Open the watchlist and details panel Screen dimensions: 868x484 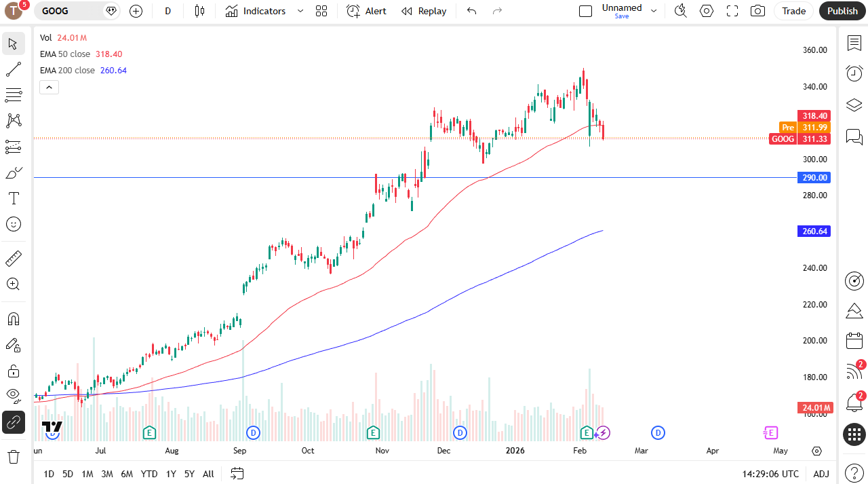854,43
